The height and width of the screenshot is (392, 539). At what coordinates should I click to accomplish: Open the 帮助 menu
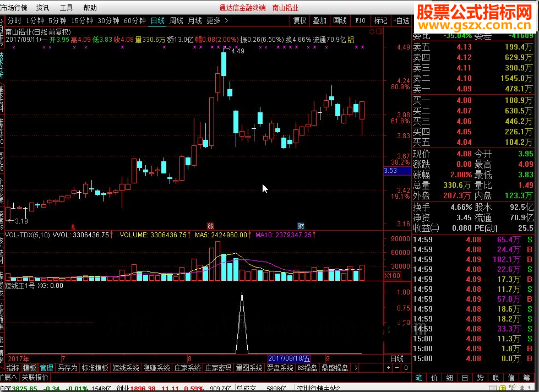90,8
